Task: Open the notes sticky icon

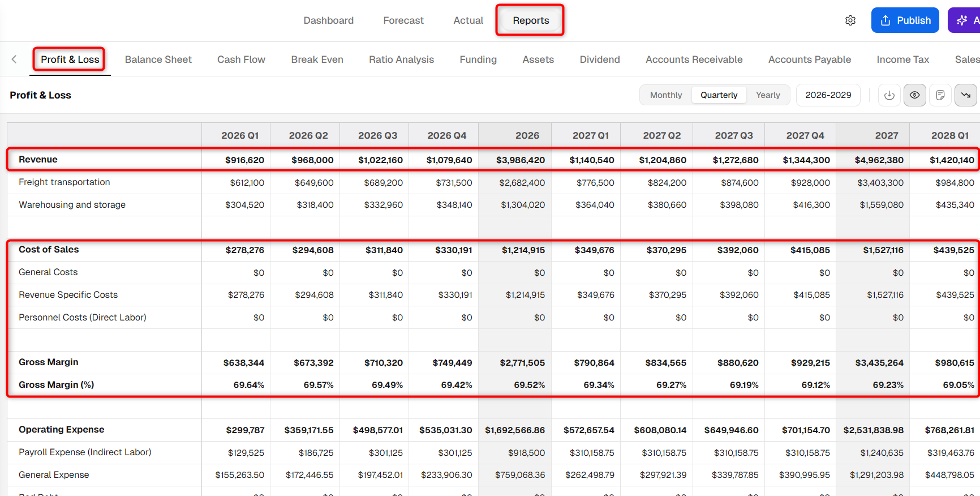Action: click(940, 95)
